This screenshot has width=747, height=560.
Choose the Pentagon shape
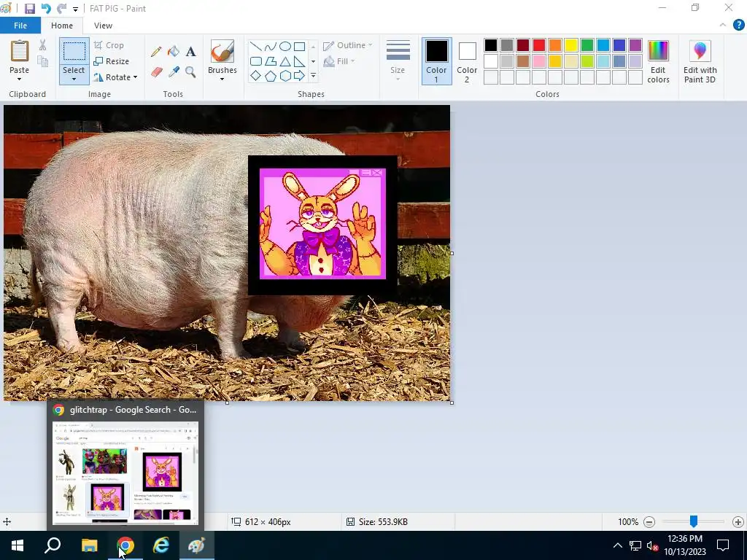270,76
